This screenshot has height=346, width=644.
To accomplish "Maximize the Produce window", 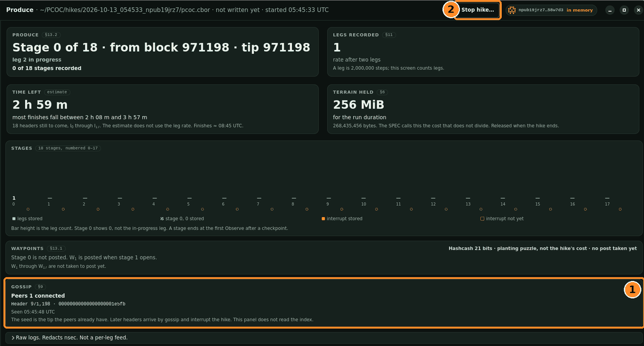I will 624,10.
